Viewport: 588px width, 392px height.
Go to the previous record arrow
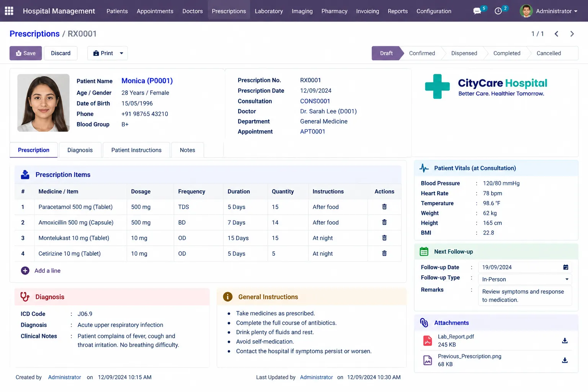pos(556,34)
